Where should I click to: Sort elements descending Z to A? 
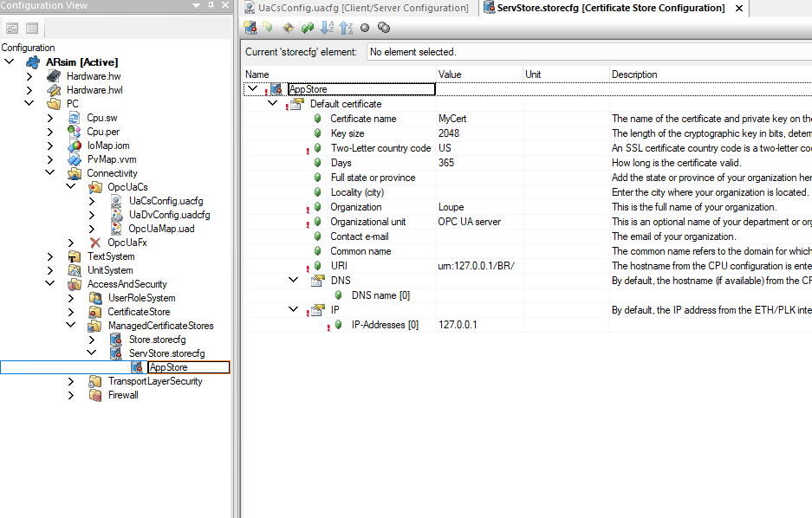click(346, 28)
